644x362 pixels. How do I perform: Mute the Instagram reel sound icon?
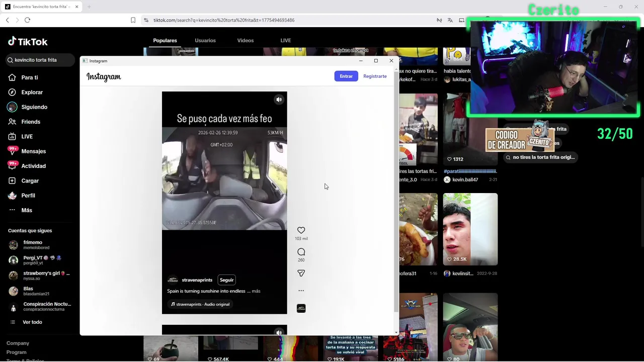[x=279, y=100]
